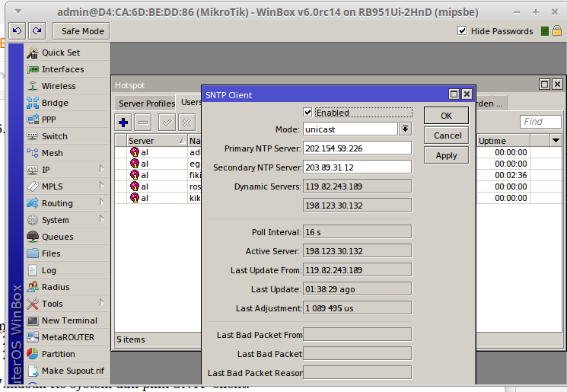Click the cross Disable button in Hotspot

(x=187, y=123)
